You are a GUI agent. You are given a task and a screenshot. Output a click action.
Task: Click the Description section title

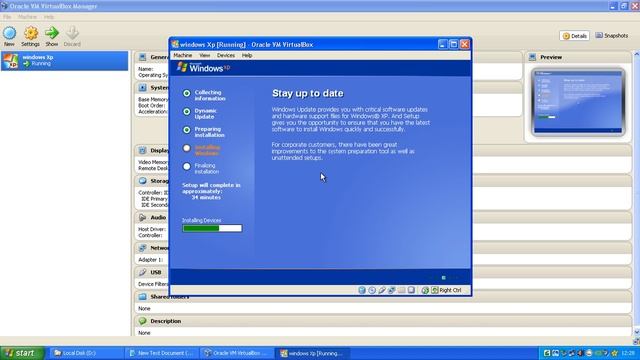click(166, 321)
